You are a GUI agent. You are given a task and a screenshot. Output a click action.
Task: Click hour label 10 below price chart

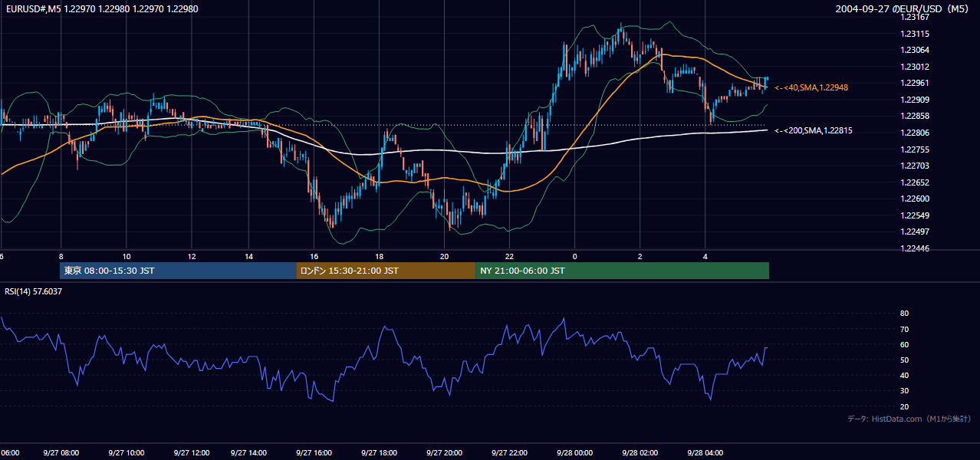127,256
